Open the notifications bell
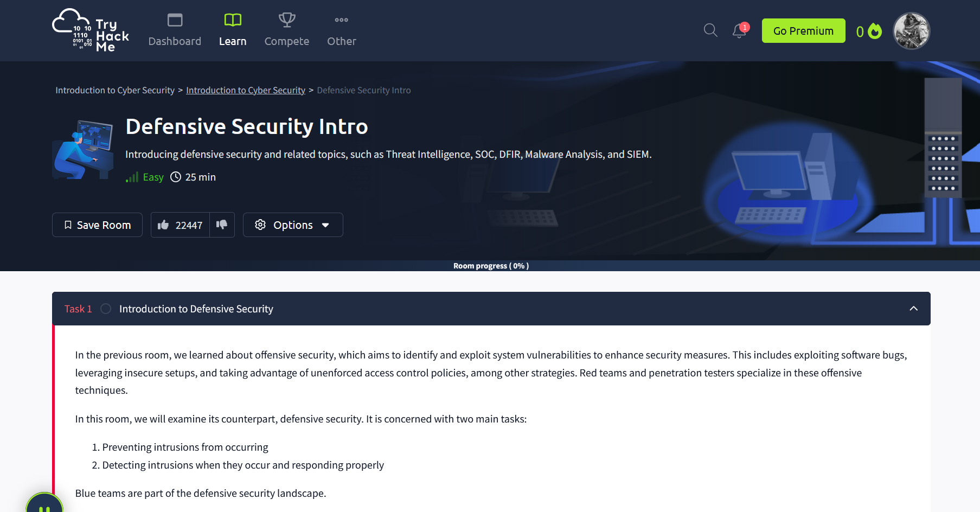This screenshot has height=512, width=980. [739, 31]
